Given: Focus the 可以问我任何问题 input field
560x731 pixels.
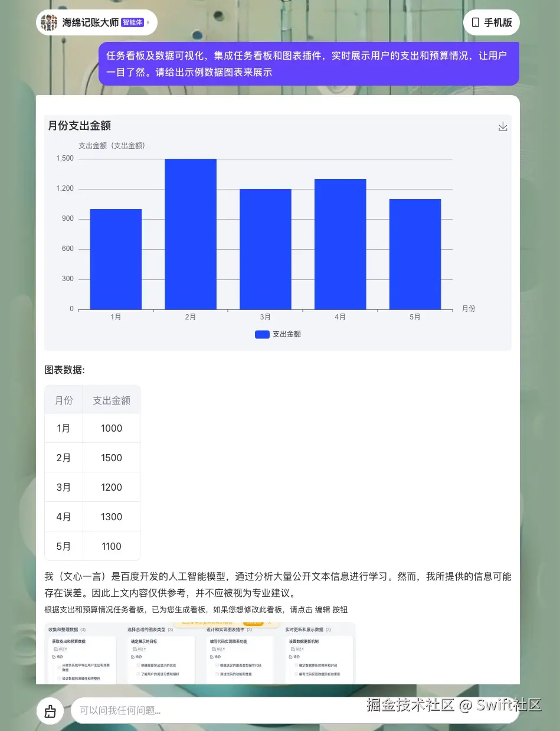Looking at the screenshot, I should click(295, 710).
